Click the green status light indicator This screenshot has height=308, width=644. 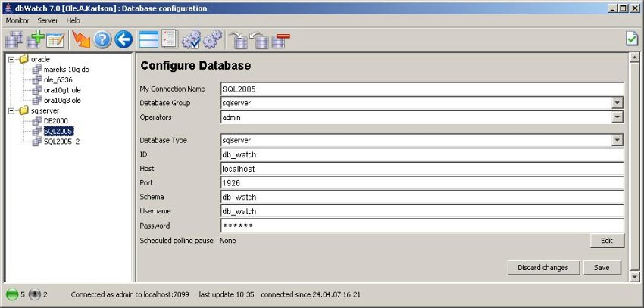click(x=12, y=294)
